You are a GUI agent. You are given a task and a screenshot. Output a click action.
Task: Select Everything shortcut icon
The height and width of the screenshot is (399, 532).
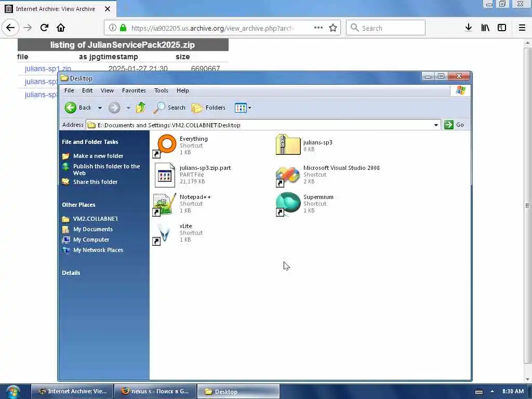click(165, 146)
